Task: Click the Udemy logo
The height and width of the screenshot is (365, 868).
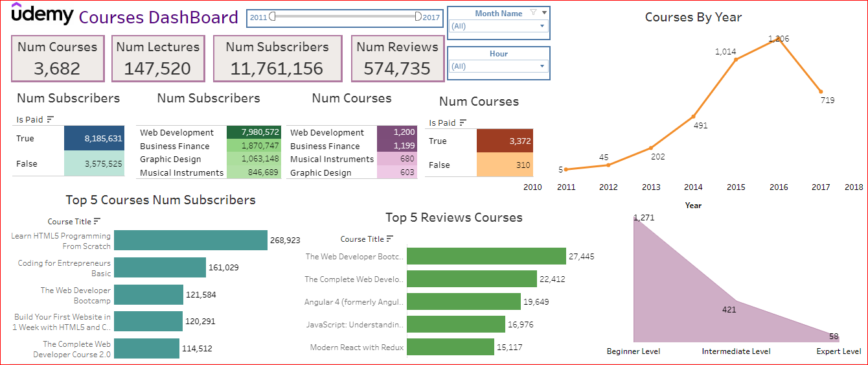Action: pyautogui.click(x=42, y=14)
